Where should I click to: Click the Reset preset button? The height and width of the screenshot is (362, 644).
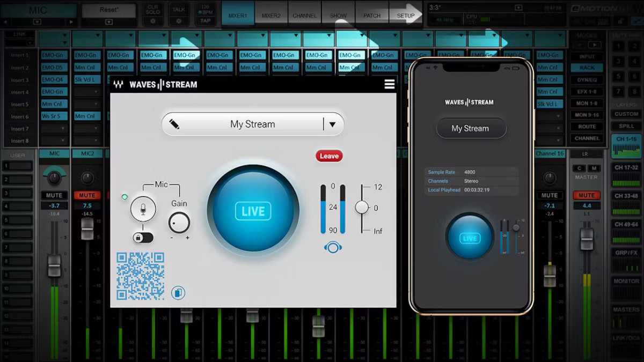point(108,10)
